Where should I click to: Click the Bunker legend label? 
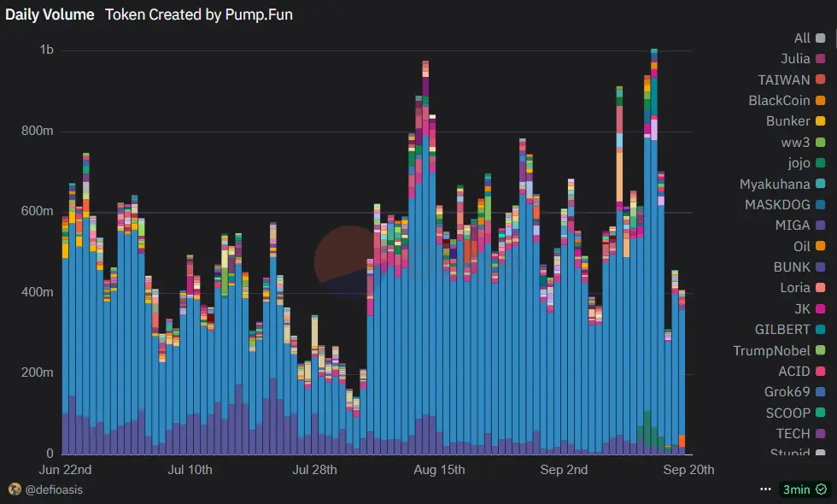click(x=787, y=121)
